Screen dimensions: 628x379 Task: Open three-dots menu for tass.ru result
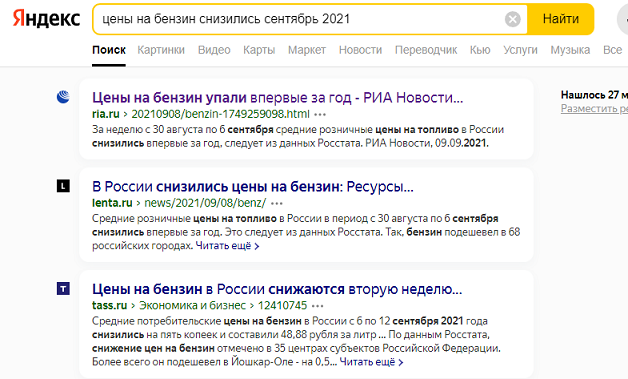[x=317, y=306]
